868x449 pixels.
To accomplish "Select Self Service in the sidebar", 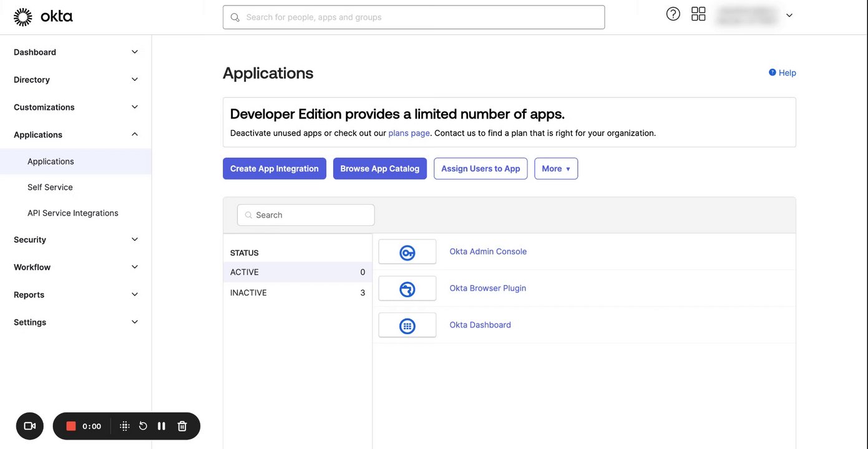I will 50,187.
